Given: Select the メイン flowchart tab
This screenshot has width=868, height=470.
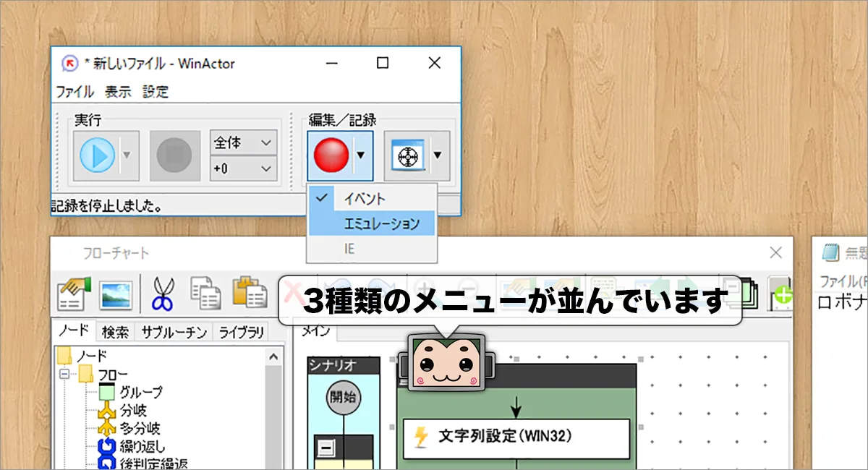Looking at the screenshot, I should [315, 332].
